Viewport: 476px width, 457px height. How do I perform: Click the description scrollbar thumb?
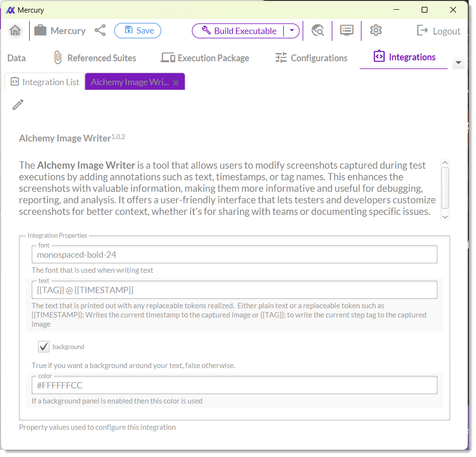coord(445,188)
